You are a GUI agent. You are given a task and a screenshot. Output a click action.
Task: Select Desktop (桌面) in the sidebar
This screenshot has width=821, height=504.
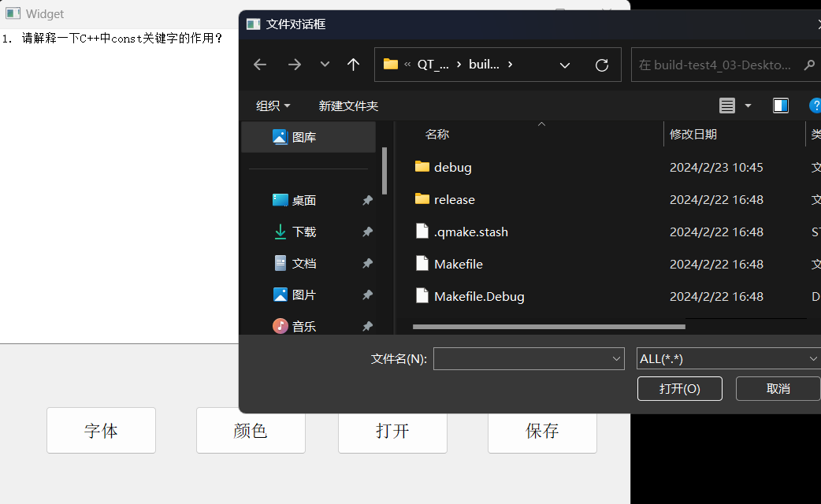click(x=303, y=200)
